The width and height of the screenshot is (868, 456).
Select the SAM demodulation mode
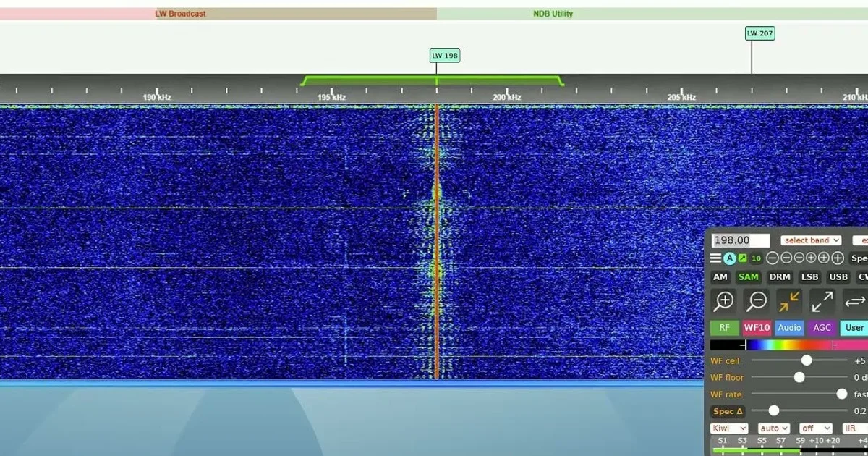[748, 277]
